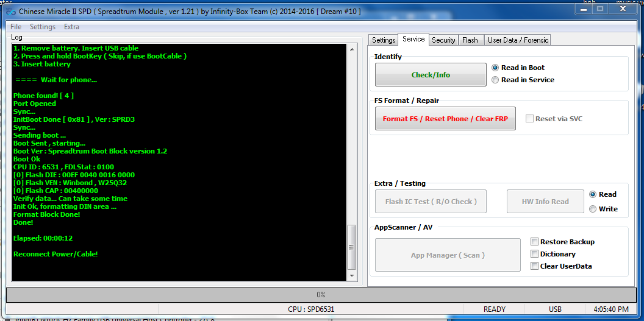The width and height of the screenshot is (644, 321).
Task: Switch to the Flash tab
Action: (x=470, y=40)
